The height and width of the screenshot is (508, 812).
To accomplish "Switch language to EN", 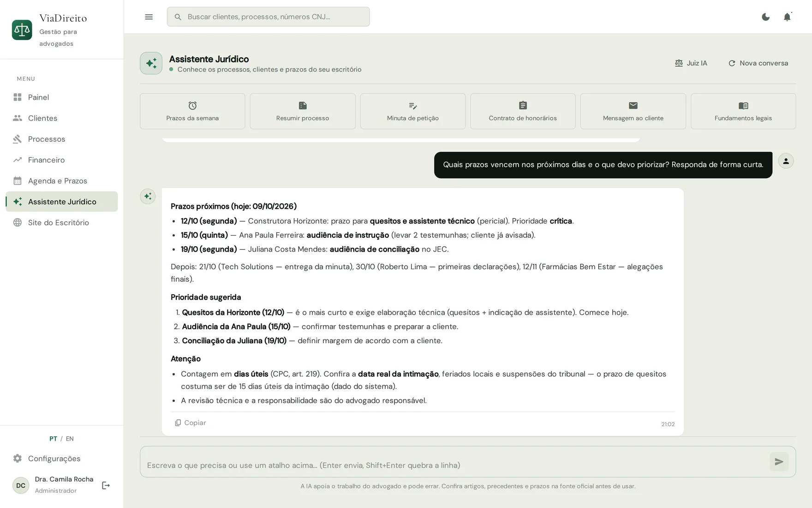I will [70, 439].
